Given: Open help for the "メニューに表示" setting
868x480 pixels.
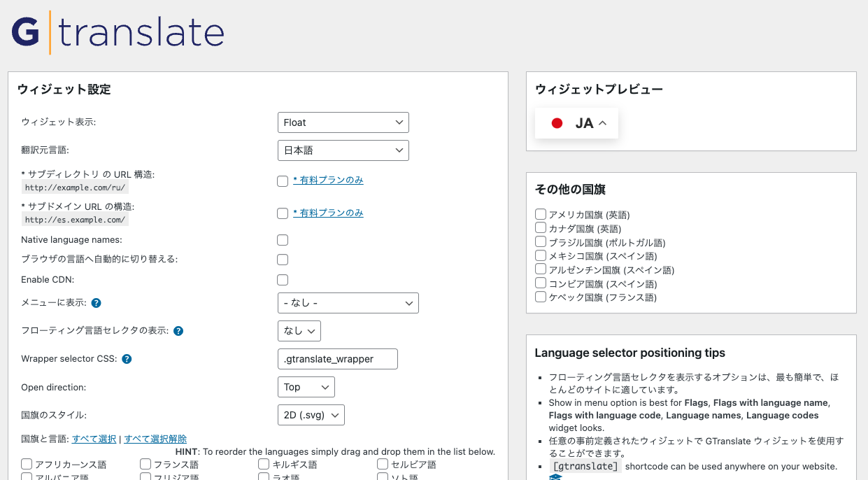Looking at the screenshot, I should [x=96, y=303].
